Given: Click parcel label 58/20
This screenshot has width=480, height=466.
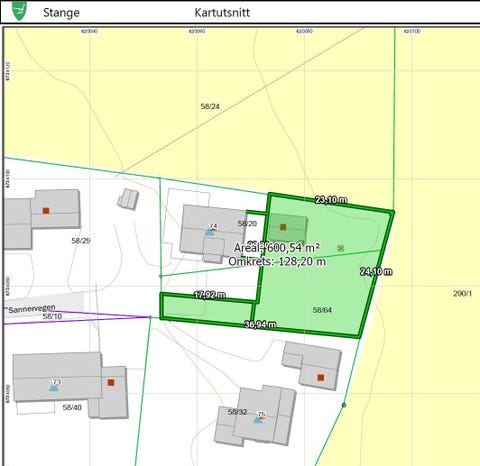Looking at the screenshot, I should [247, 223].
